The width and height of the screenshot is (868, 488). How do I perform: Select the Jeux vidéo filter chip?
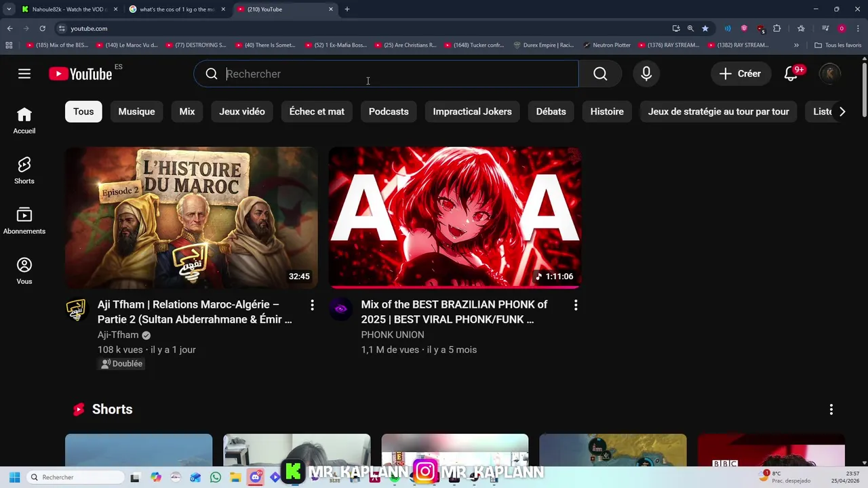click(x=242, y=112)
